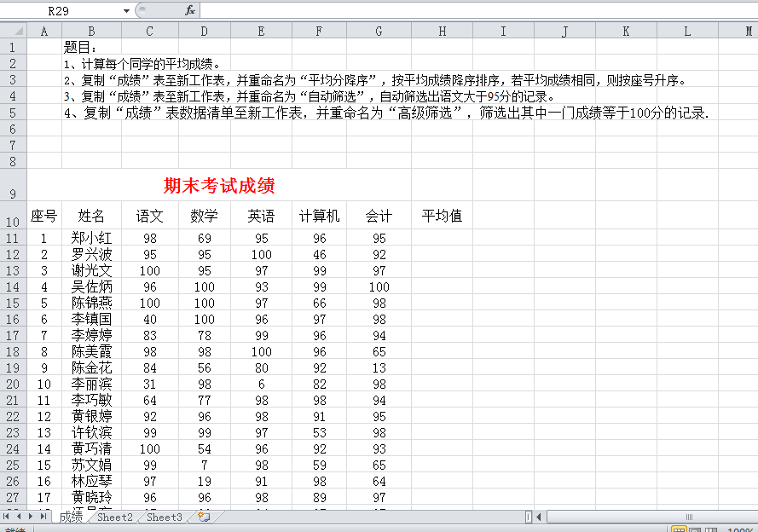Image resolution: width=758 pixels, height=532 pixels.
Task: Select row 1 header
Action: 13,48
